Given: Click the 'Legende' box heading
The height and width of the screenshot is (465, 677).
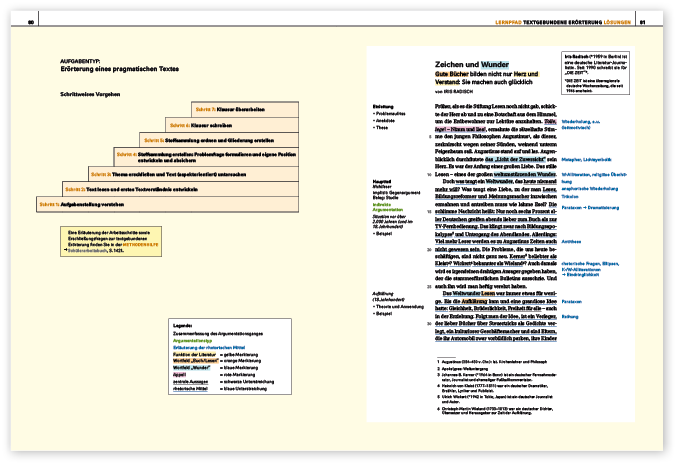Looking at the screenshot, I should [x=183, y=326].
